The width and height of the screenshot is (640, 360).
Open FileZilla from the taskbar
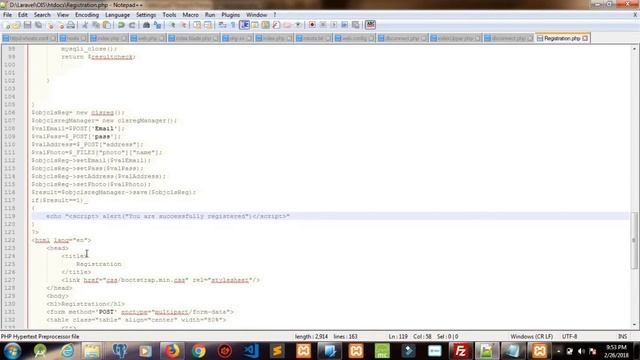(460, 351)
